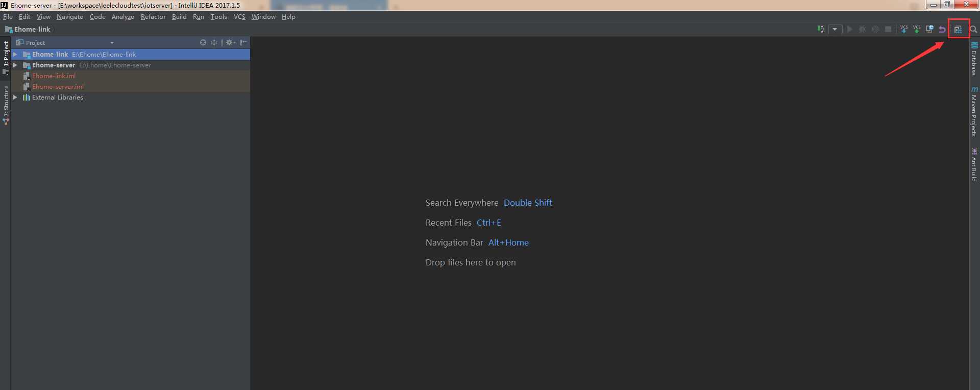Click Ehome-link breadcrumb in navigation bar
The height and width of the screenshot is (390, 980).
(28, 29)
